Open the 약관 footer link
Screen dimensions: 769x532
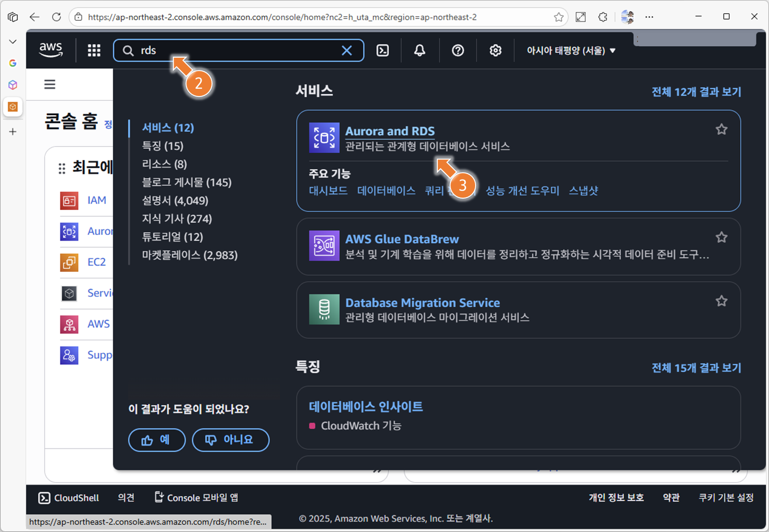671,497
